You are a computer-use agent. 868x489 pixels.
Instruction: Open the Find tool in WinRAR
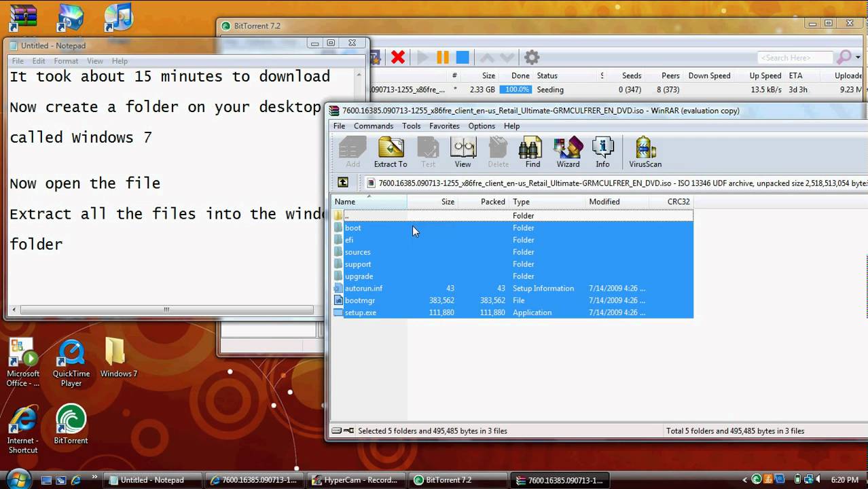[x=532, y=152]
